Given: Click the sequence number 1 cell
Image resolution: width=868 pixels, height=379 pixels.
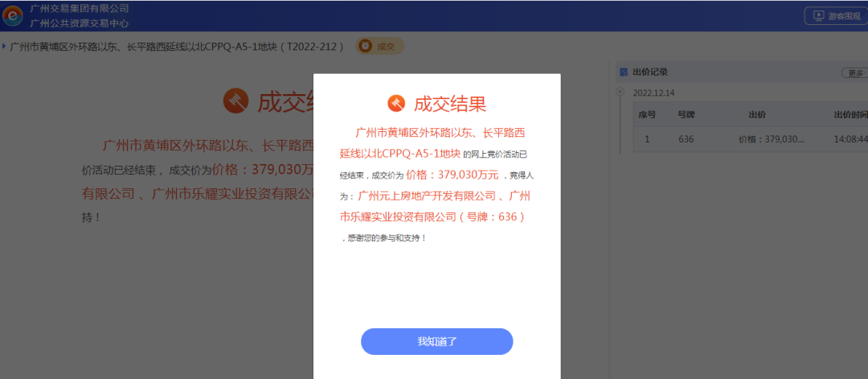Looking at the screenshot, I should (x=646, y=139).
